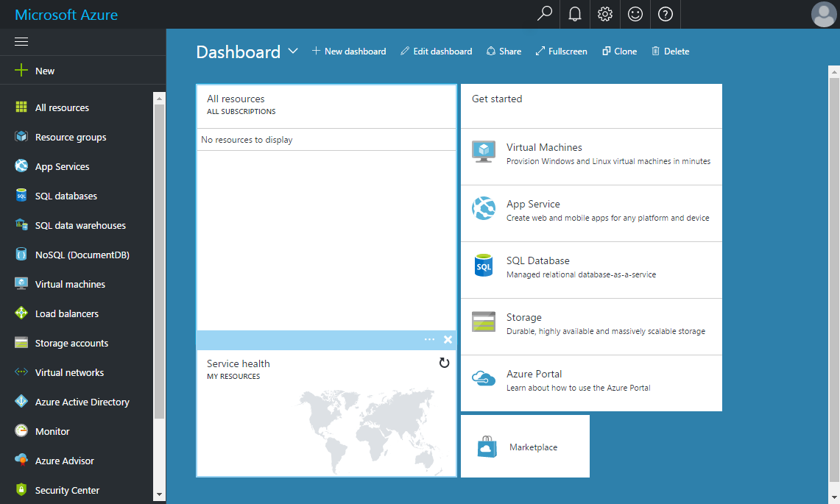Select Load balancers label in sidebar
This screenshot has height=504, width=840.
[x=67, y=313]
